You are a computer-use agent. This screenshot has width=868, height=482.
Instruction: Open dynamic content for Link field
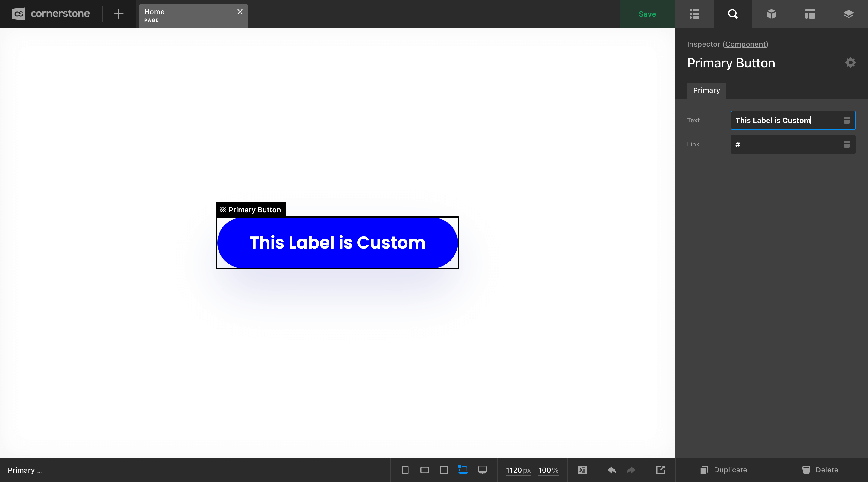click(x=846, y=145)
